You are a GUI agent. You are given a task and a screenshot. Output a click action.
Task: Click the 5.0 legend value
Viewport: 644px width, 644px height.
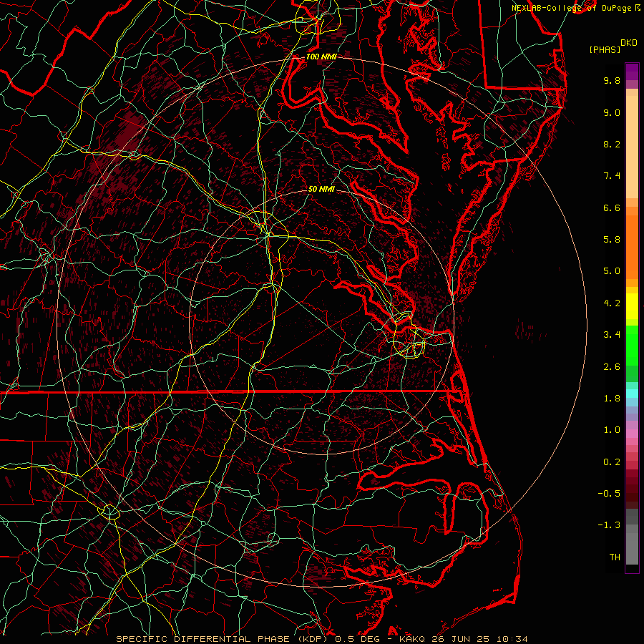(x=612, y=271)
